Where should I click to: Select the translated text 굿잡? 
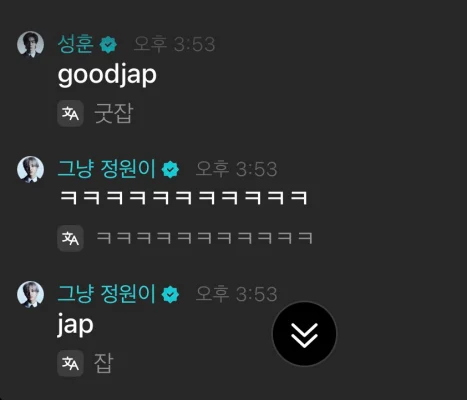pyautogui.click(x=114, y=114)
